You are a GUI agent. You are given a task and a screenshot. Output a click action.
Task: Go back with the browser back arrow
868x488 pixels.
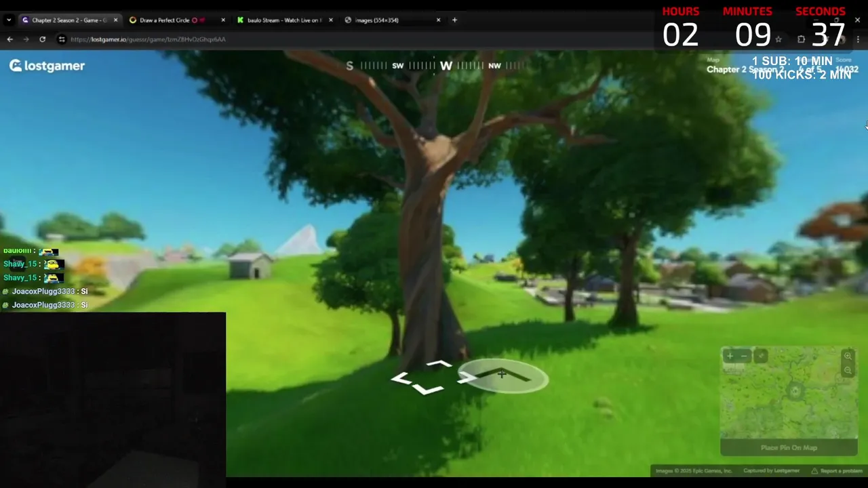(x=9, y=39)
